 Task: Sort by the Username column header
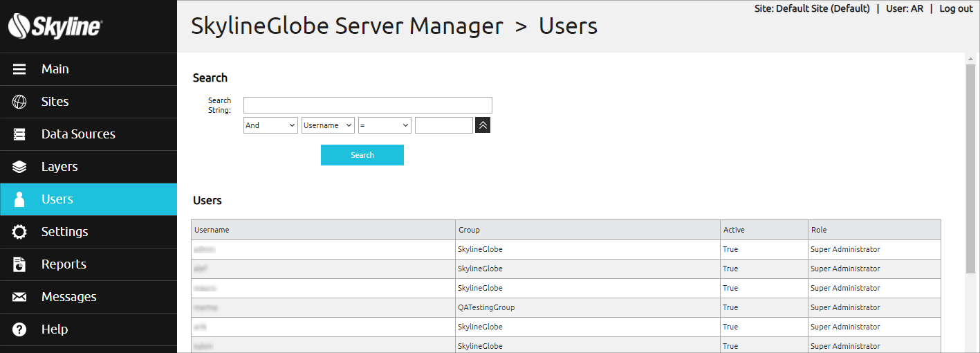click(323, 230)
